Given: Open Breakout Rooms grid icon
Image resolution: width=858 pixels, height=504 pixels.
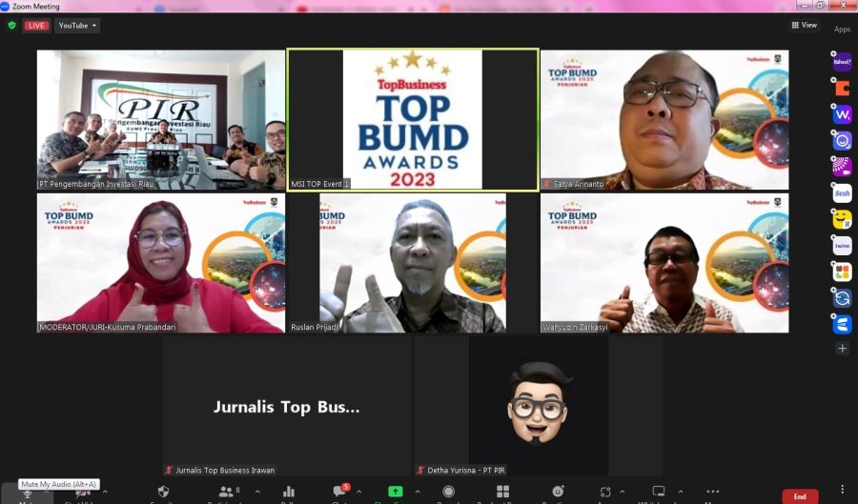Looking at the screenshot, I should point(502,492).
